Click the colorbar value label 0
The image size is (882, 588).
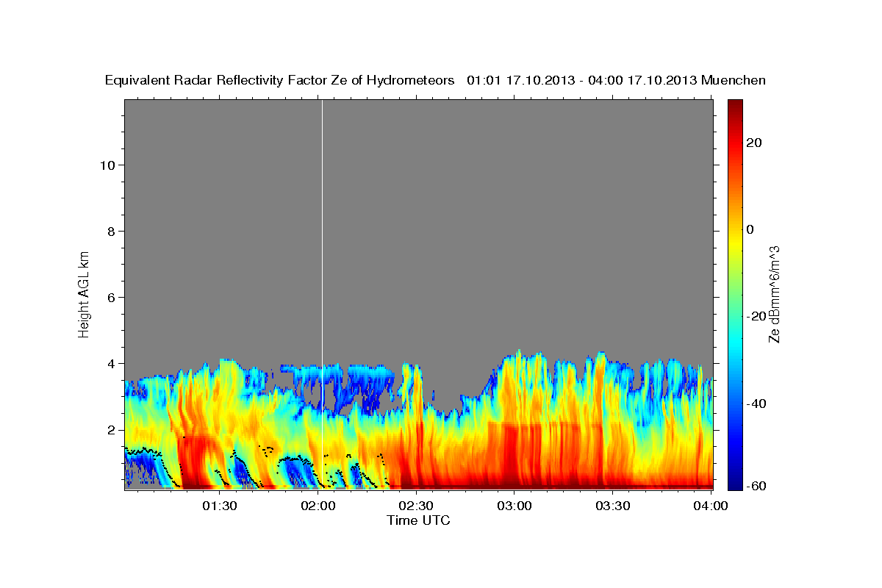pyautogui.click(x=750, y=229)
